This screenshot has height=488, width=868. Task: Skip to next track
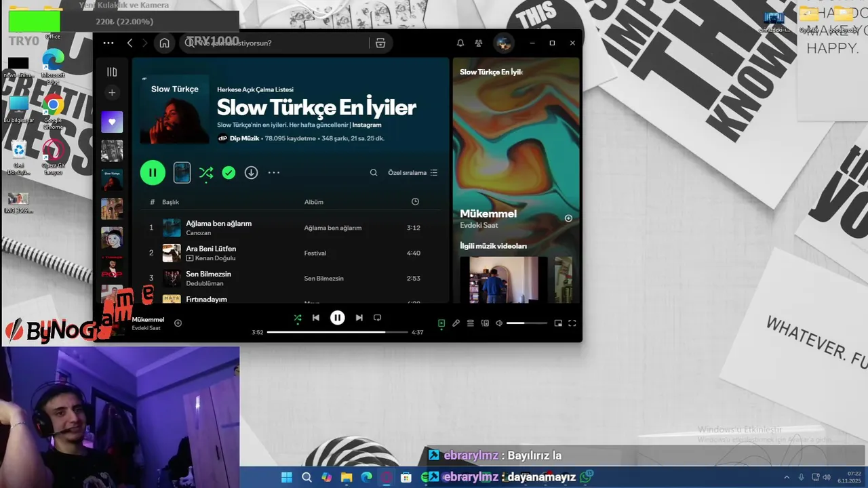coord(359,317)
